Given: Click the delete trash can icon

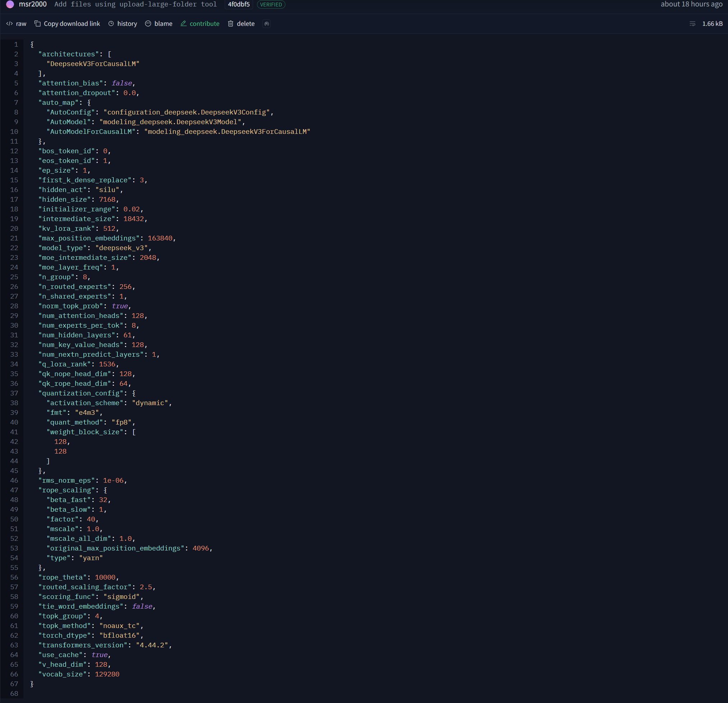Looking at the screenshot, I should (230, 24).
